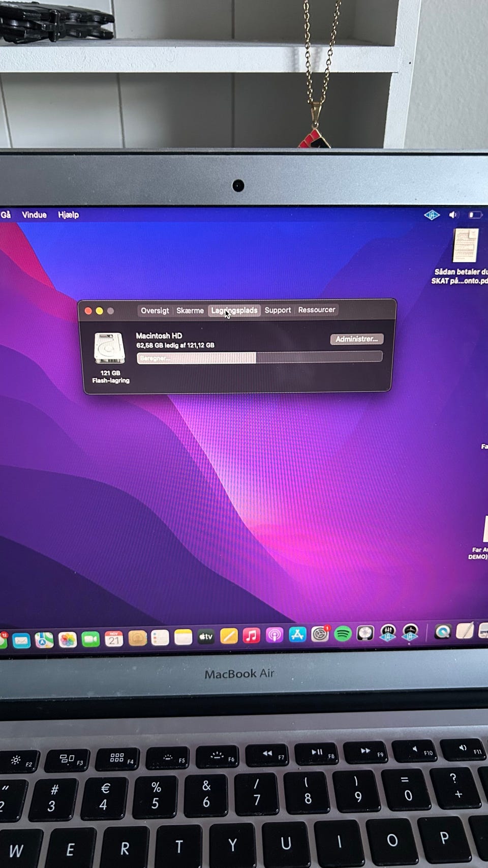Go to the Ressourcer tab
The width and height of the screenshot is (488, 868).
tap(317, 310)
